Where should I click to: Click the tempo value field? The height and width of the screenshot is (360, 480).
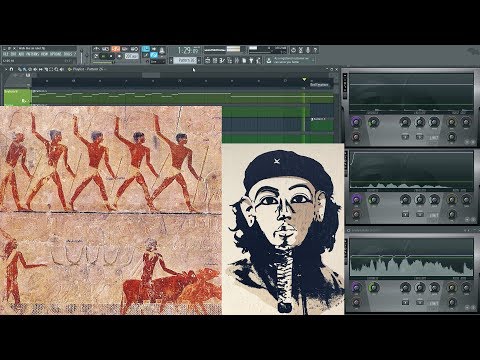pyautogui.click(x=132, y=56)
